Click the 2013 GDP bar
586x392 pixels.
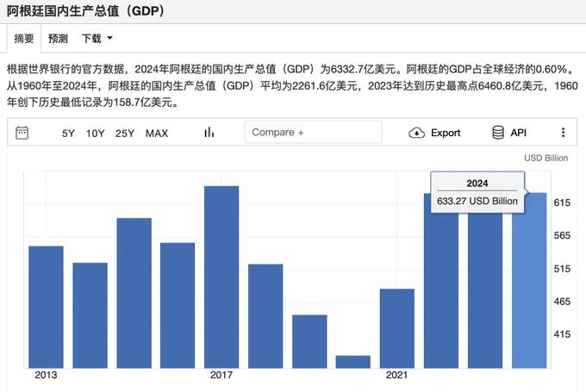[x=46, y=308]
